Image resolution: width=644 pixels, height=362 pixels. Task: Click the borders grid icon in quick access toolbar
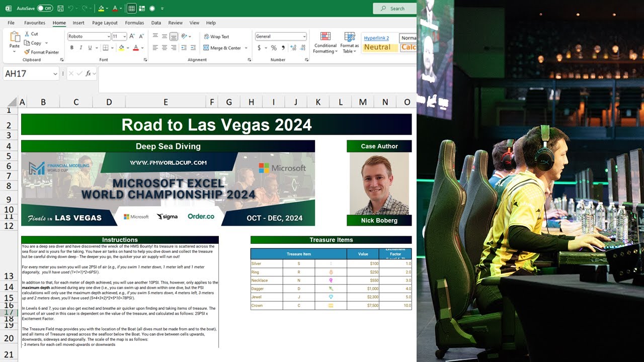pyautogui.click(x=131, y=9)
